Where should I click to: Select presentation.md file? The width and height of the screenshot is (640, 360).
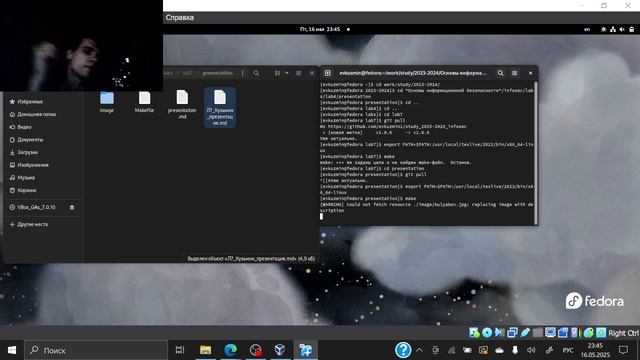click(182, 104)
